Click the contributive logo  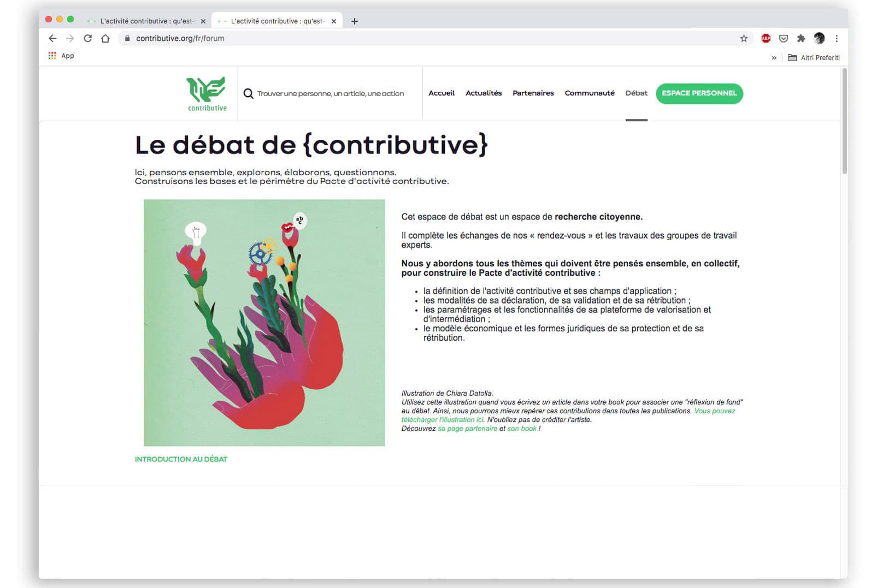tap(207, 94)
